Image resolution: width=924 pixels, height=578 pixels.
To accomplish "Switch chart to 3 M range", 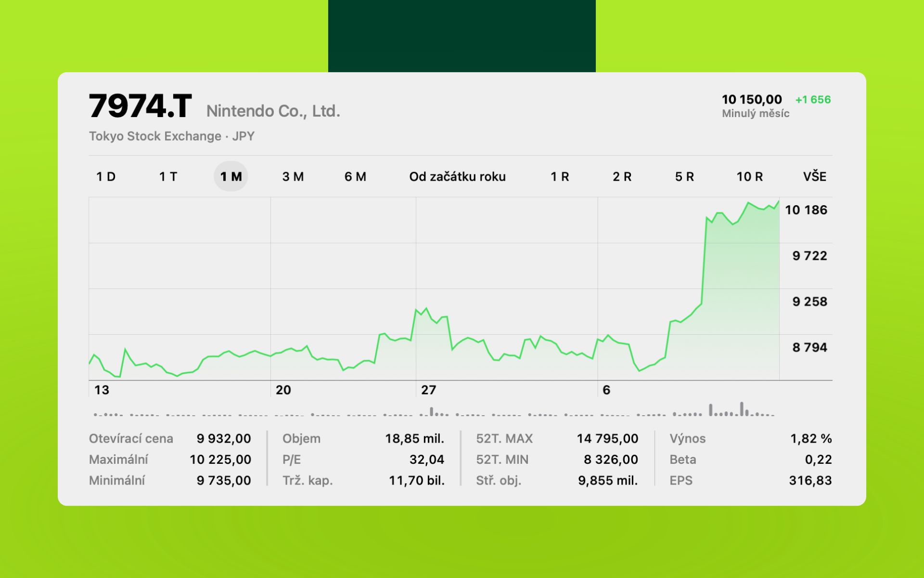I will [293, 177].
